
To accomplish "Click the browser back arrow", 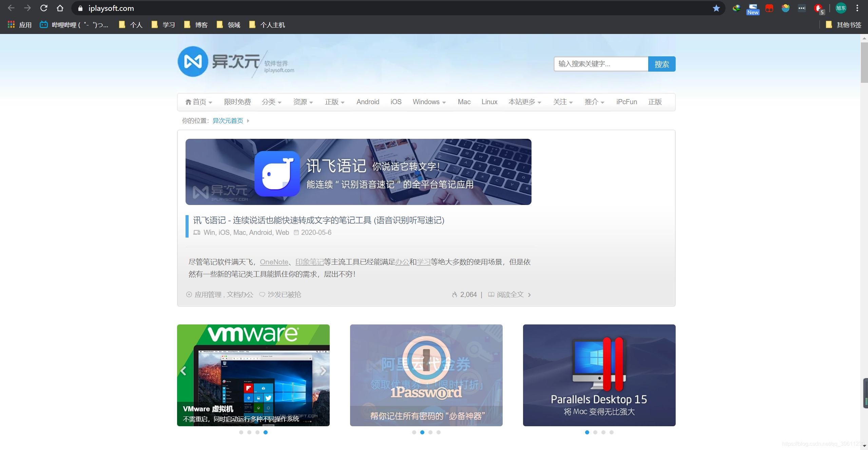I will 11,8.
